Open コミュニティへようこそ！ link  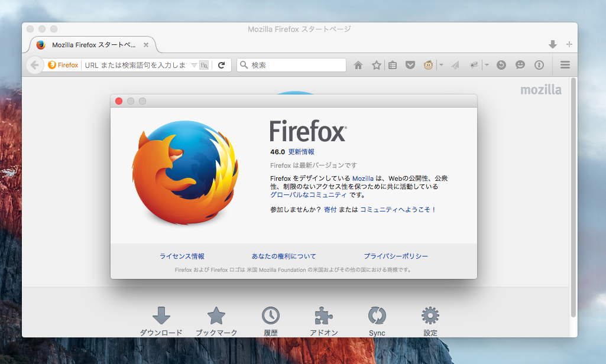coord(398,209)
